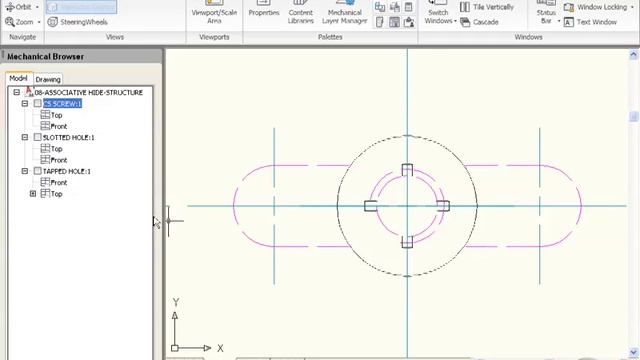Image resolution: width=640 pixels, height=360 pixels.
Task: Click the Navigate panel title
Action: click(x=22, y=37)
